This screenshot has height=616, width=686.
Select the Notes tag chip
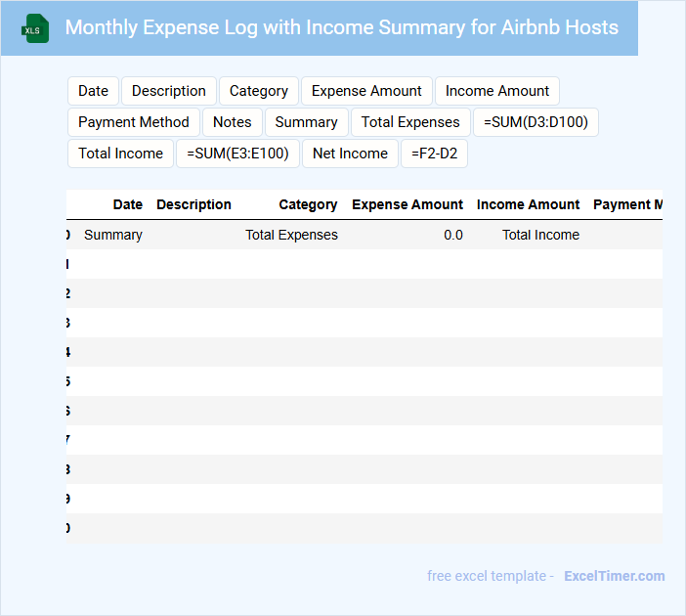[233, 122]
